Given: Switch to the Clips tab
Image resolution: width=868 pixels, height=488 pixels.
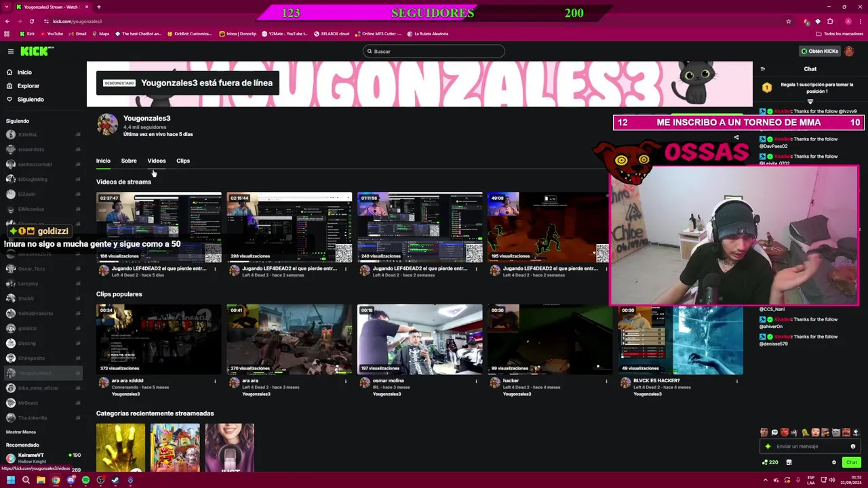Looking at the screenshot, I should coord(183,161).
